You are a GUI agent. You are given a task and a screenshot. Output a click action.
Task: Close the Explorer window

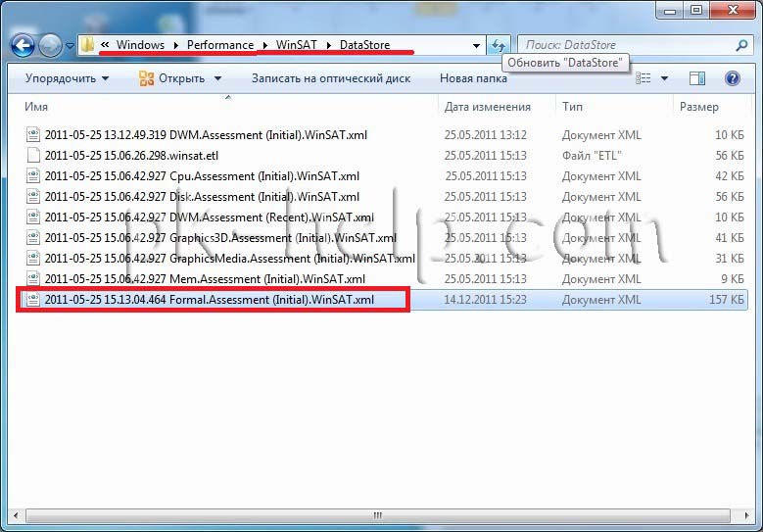coord(734,10)
